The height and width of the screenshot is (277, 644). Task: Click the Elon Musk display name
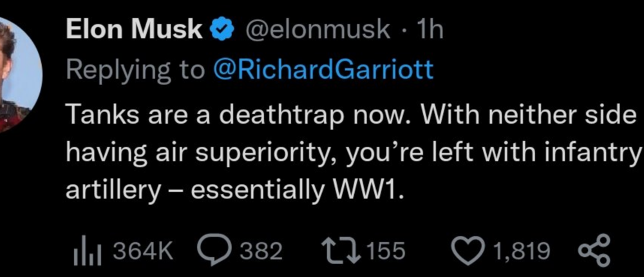pyautogui.click(x=135, y=30)
